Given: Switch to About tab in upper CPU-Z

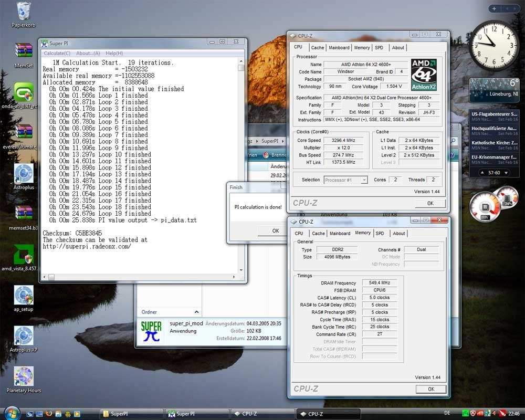Looking at the screenshot, I should click(398, 48).
